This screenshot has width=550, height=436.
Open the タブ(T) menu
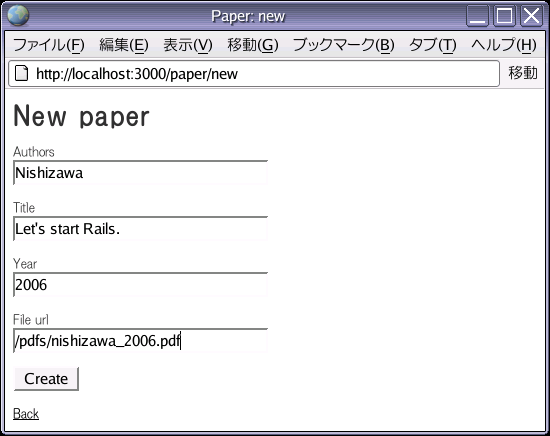click(433, 45)
